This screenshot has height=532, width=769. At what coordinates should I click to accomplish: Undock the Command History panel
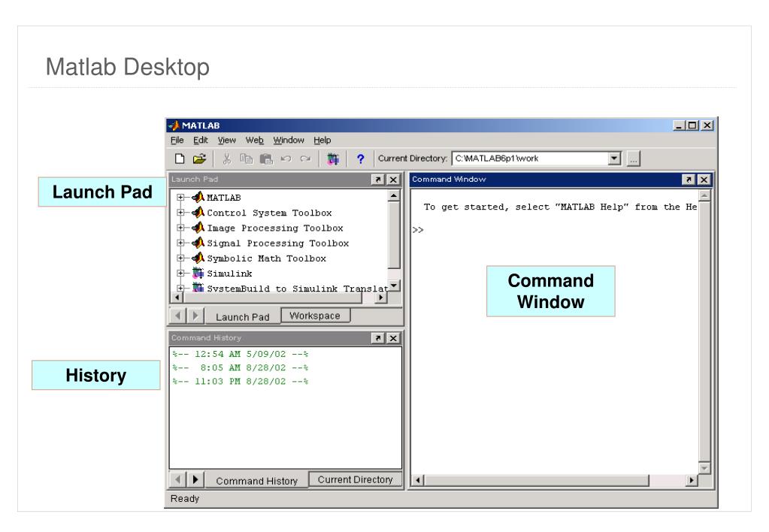point(377,338)
